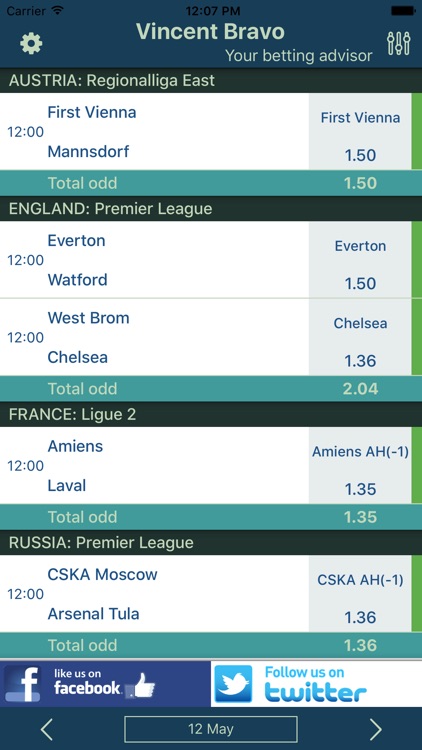Viewport: 422px width, 750px height.
Task: Tap the Facebook logo icon
Action: point(22,684)
